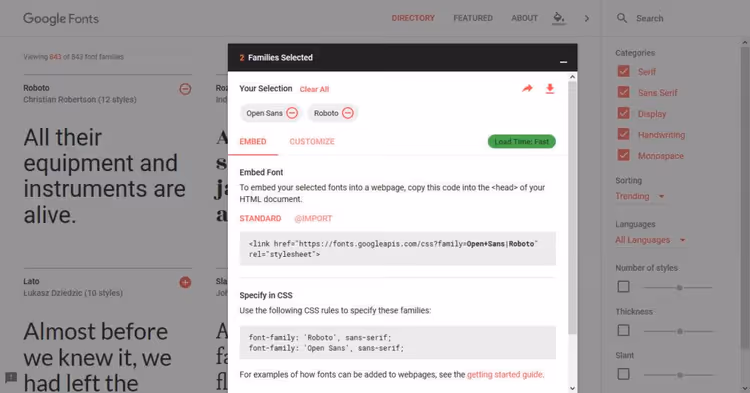Open the Featured page

pos(473,18)
